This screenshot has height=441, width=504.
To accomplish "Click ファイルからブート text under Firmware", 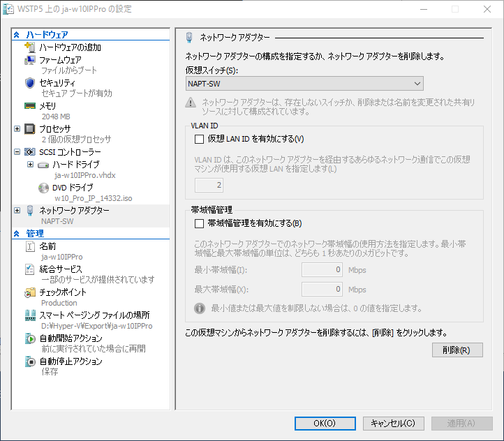I will [x=69, y=70].
